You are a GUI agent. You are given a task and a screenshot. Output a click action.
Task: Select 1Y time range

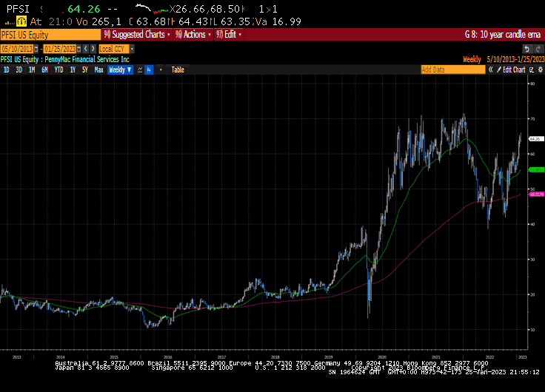tap(73, 70)
